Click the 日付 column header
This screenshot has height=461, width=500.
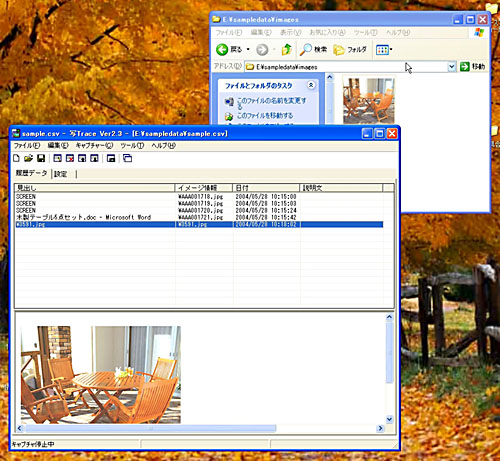coord(266,188)
